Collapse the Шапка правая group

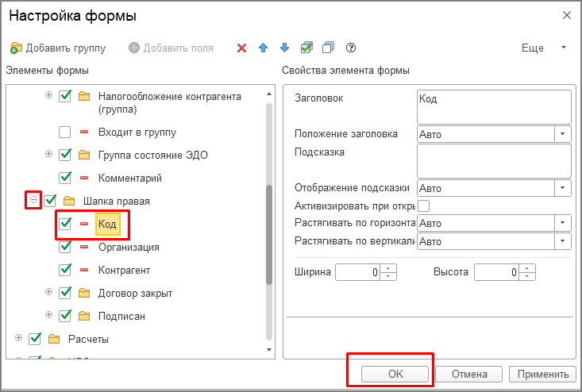pos(34,201)
